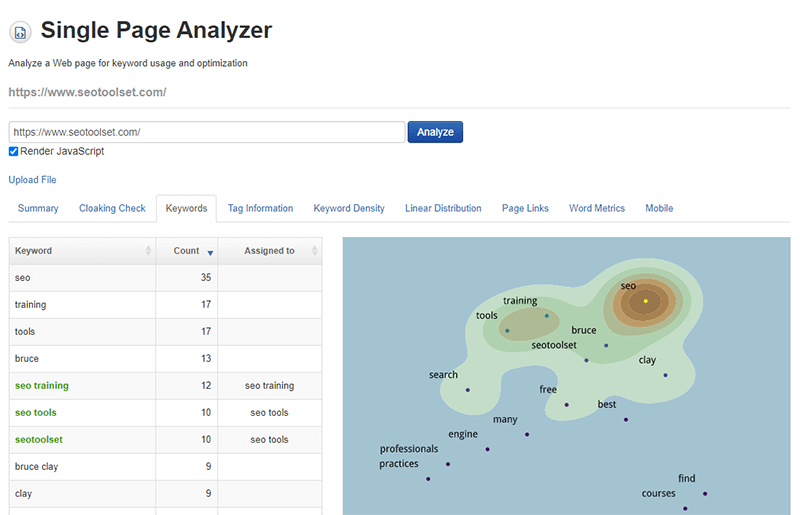Click the 'best' label on the map
The width and height of the screenshot is (800, 515).
pos(607,404)
